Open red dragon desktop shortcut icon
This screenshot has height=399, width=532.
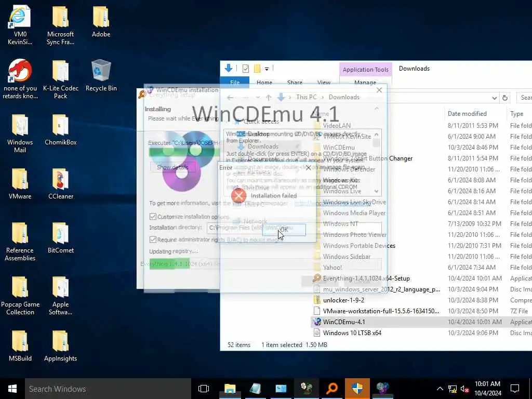pos(20,79)
